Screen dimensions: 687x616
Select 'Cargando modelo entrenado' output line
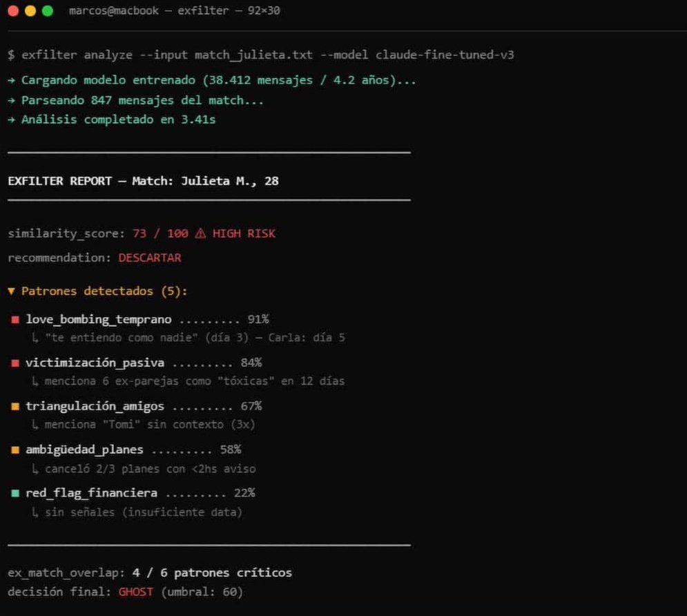point(212,80)
